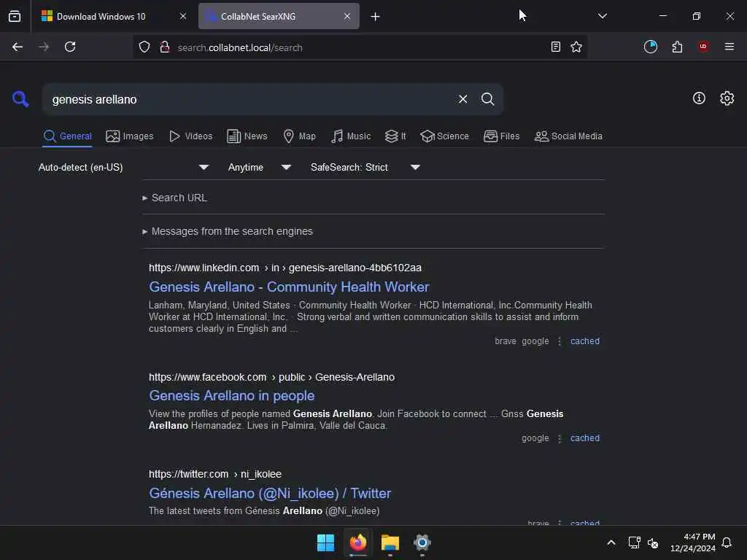Open Genesis Arellano - Community Health Worker link
This screenshot has height=560, width=747.
click(289, 287)
